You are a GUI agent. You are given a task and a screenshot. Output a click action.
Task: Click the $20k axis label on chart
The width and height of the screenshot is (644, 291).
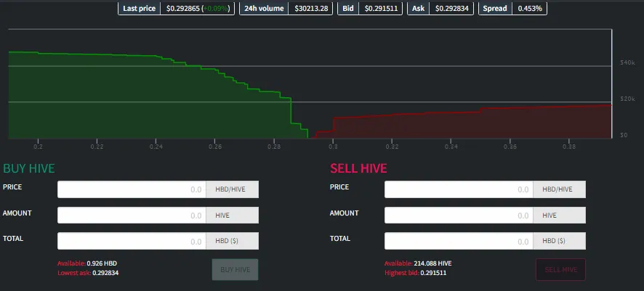[627, 99]
